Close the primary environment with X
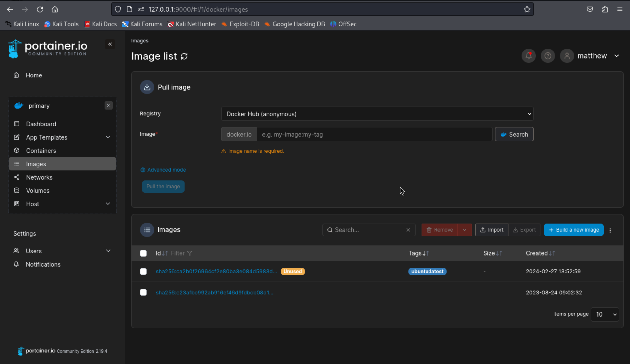 point(109,105)
